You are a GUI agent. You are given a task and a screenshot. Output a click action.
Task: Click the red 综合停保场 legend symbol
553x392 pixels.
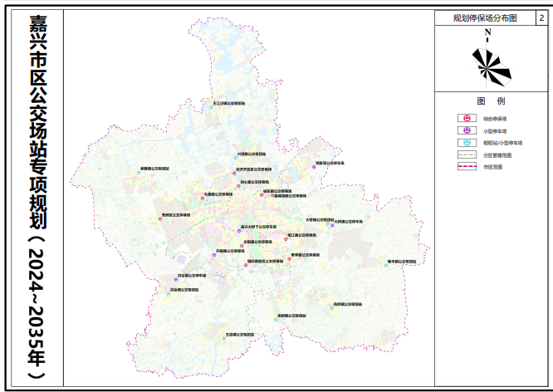coord(467,119)
